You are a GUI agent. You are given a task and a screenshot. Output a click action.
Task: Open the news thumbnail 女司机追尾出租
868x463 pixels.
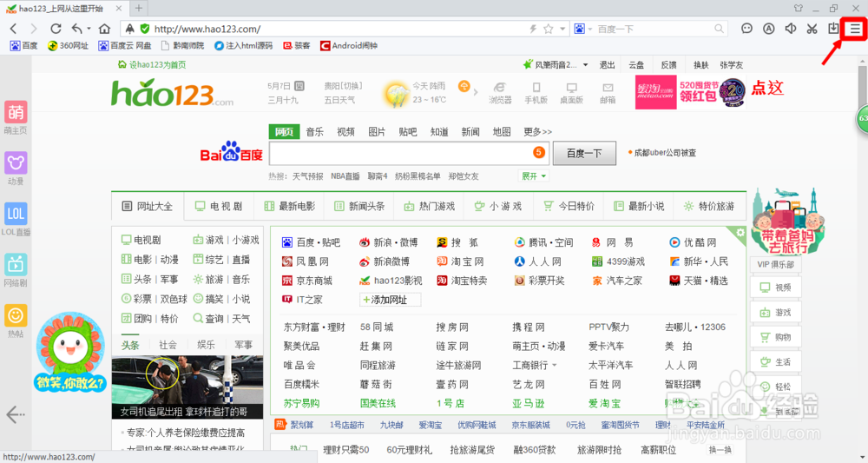click(187, 387)
